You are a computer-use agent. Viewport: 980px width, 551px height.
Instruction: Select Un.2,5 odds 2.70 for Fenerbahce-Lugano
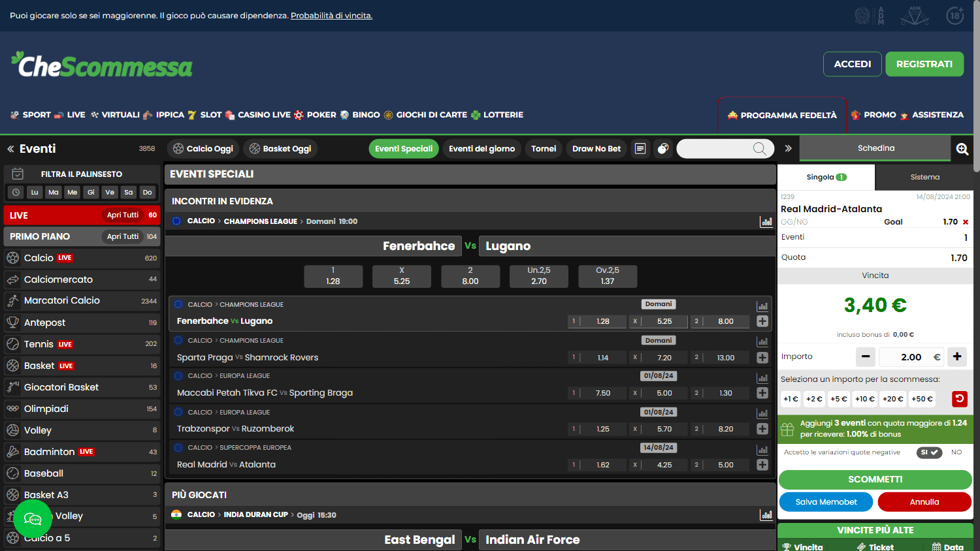(x=539, y=276)
